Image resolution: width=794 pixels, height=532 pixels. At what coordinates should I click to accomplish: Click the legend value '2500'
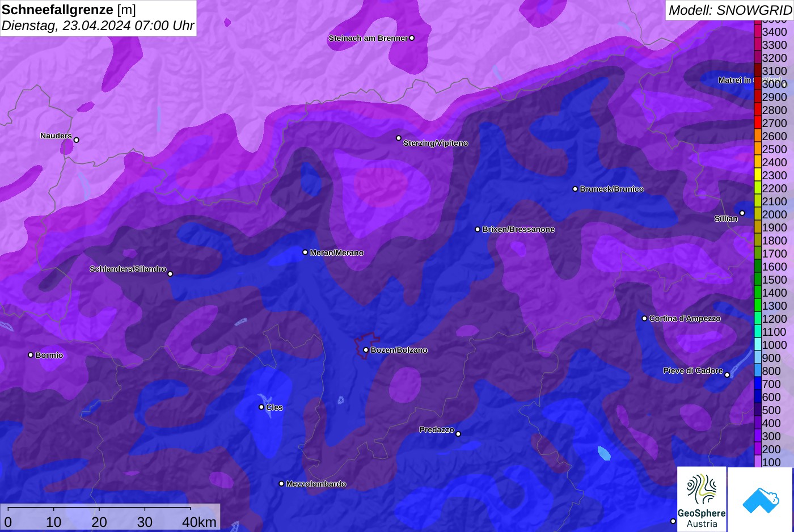click(x=774, y=149)
